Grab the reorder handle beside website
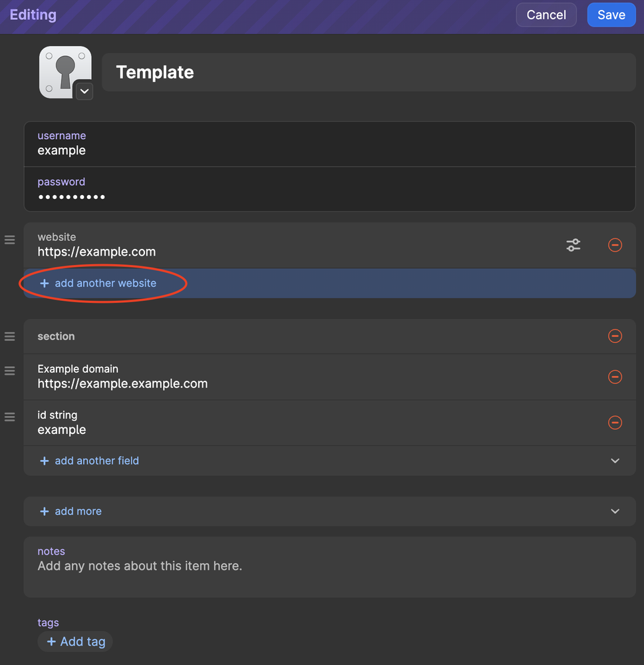Viewport: 644px width, 665px height. click(10, 240)
